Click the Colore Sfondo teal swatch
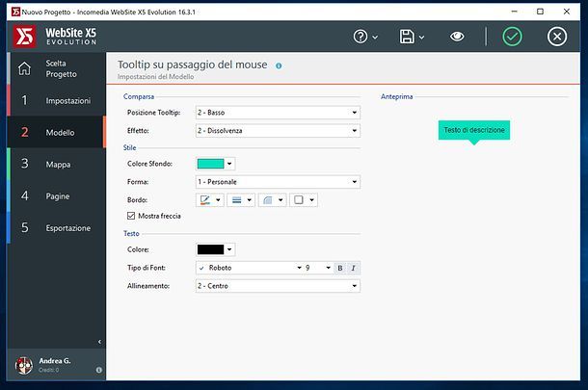 (210, 164)
